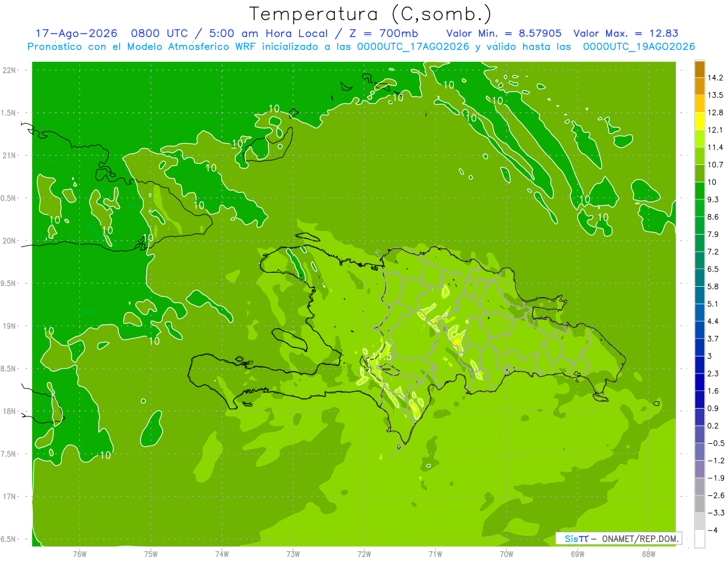The image size is (728, 562).
Task: Pick the yellow swatch between 12.1 and 12.8
Action: coord(699,121)
